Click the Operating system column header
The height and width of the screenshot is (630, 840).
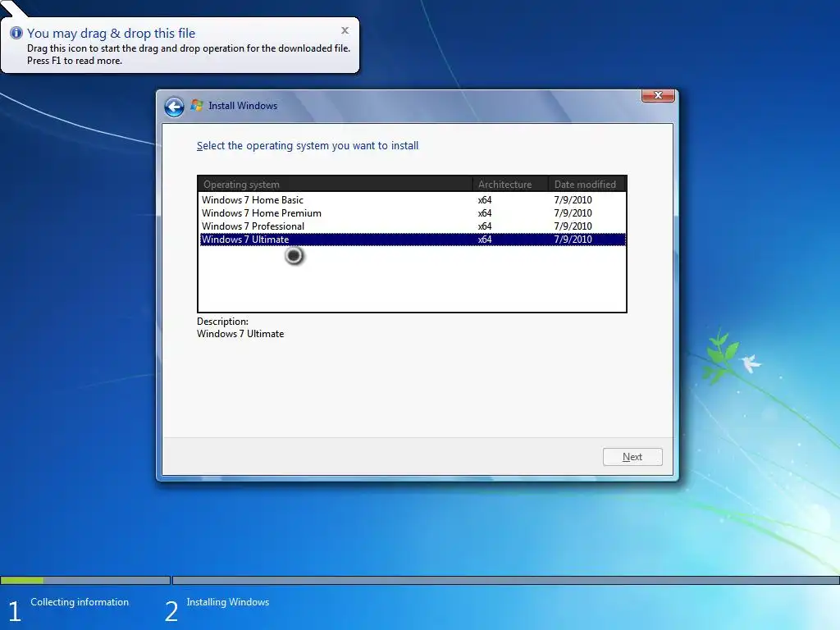[336, 185]
